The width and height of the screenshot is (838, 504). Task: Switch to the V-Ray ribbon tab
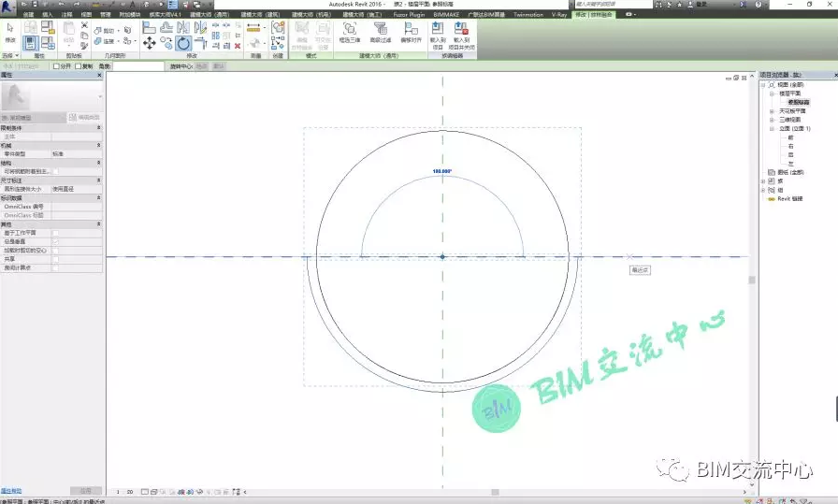coord(560,15)
